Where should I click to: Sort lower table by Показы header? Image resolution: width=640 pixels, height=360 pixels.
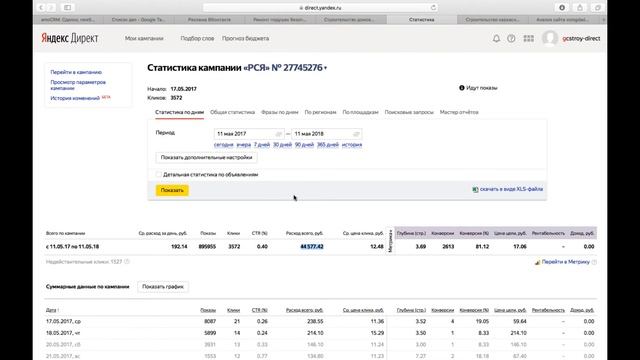pos(208,310)
